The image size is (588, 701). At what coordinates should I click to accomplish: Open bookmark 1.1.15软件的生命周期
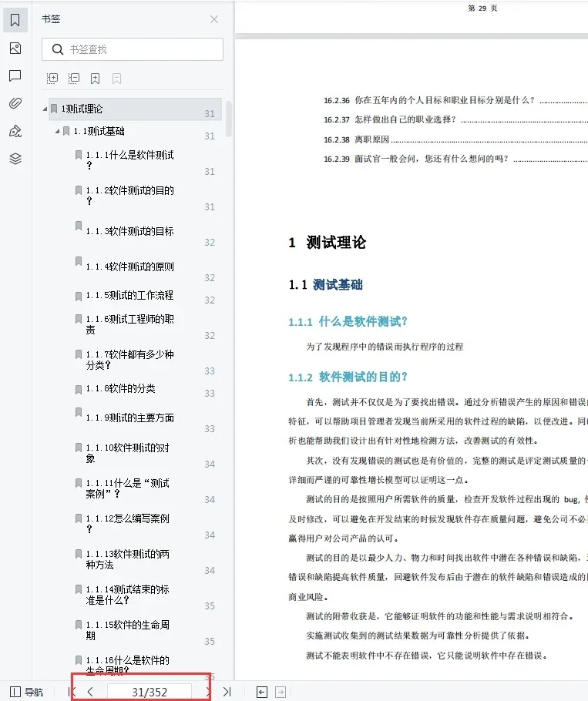[127, 630]
